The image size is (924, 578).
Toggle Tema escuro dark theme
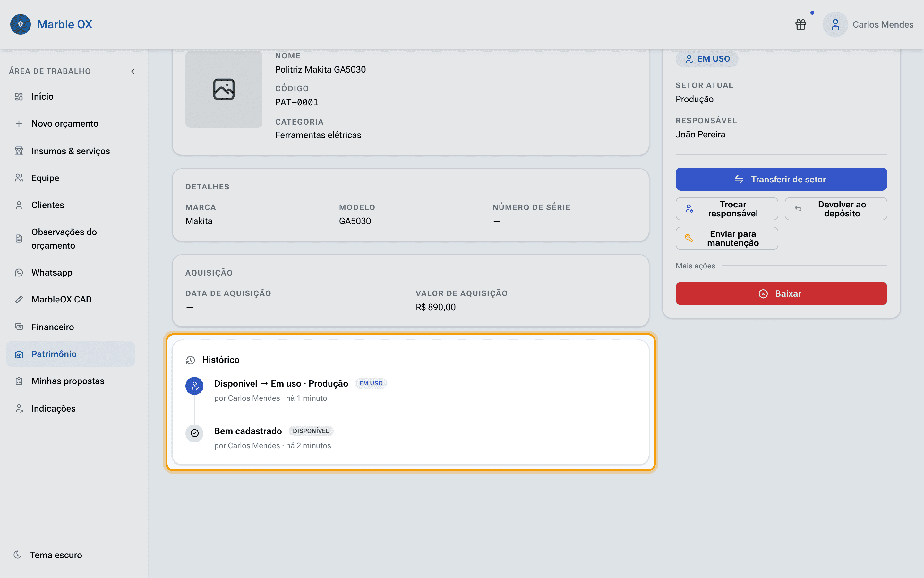[48, 555]
